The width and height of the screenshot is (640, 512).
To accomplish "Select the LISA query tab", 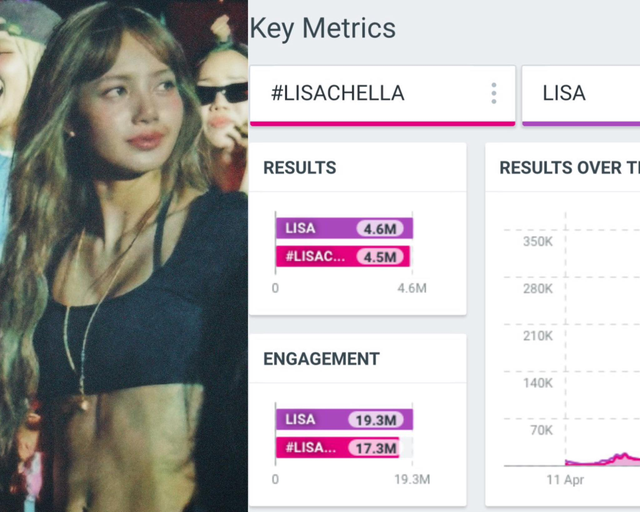I will pos(581,96).
